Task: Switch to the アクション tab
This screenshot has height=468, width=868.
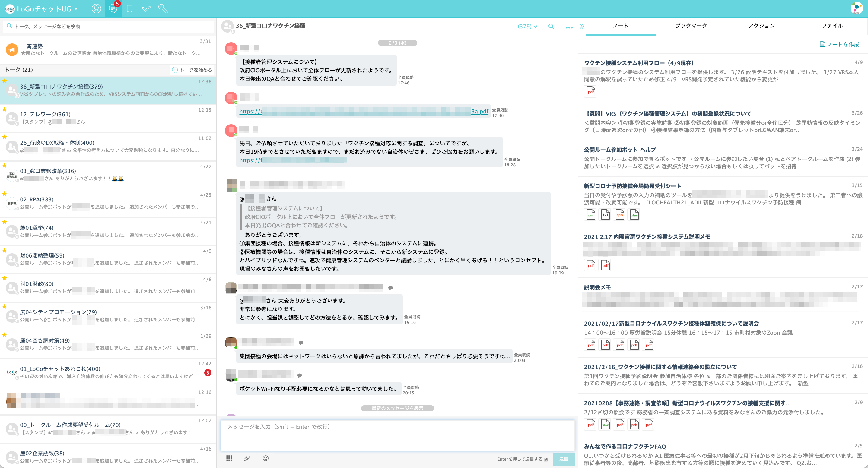Action: (x=761, y=26)
